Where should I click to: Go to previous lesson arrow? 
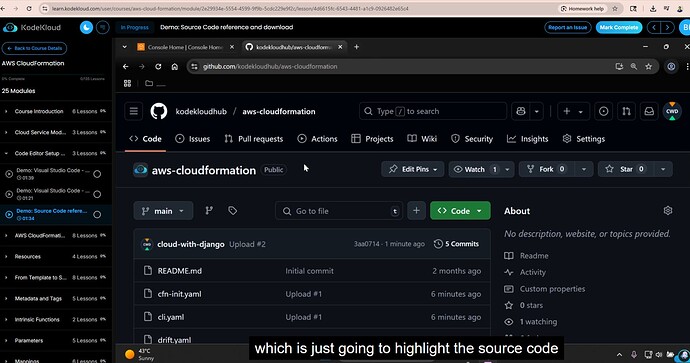coord(654,27)
